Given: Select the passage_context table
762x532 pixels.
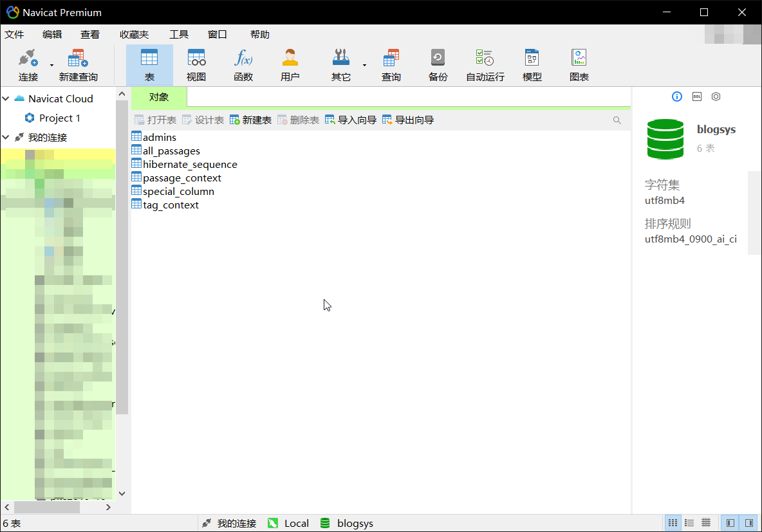Looking at the screenshot, I should (x=176, y=178).
